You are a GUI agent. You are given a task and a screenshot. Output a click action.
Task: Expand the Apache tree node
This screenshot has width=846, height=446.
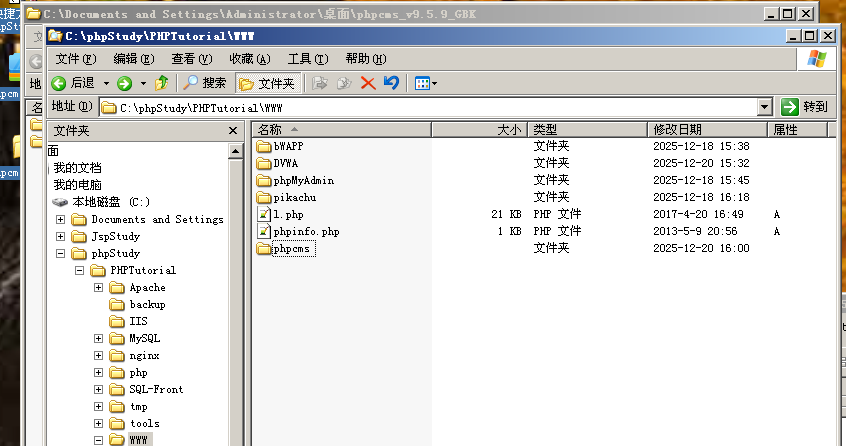pos(98,287)
